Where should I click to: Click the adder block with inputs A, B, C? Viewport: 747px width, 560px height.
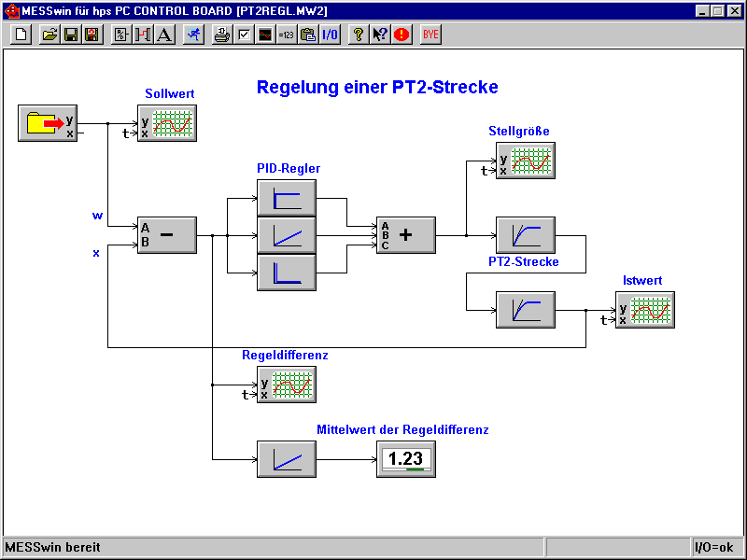click(406, 235)
